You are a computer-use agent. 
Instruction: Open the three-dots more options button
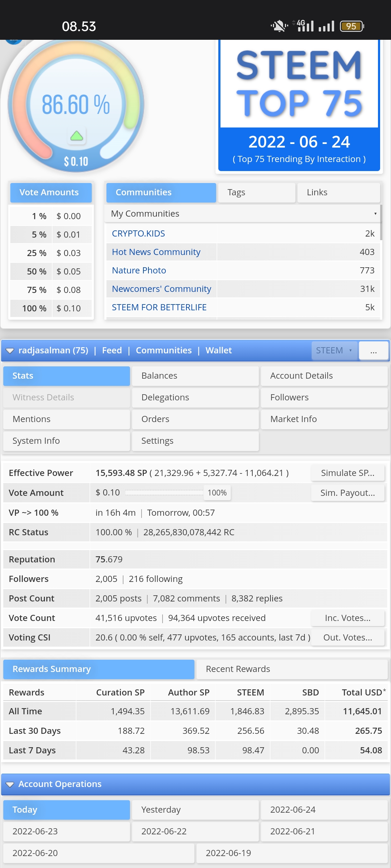(x=374, y=350)
